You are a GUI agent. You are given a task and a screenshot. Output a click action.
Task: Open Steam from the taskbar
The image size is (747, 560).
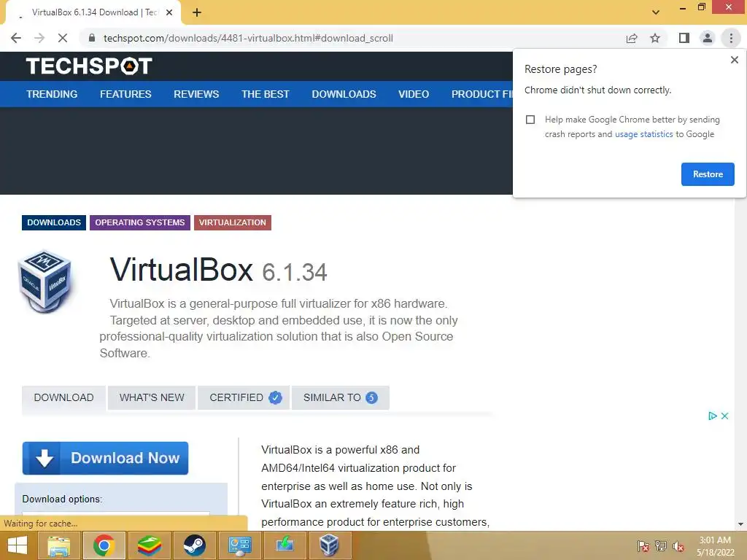[x=194, y=545]
